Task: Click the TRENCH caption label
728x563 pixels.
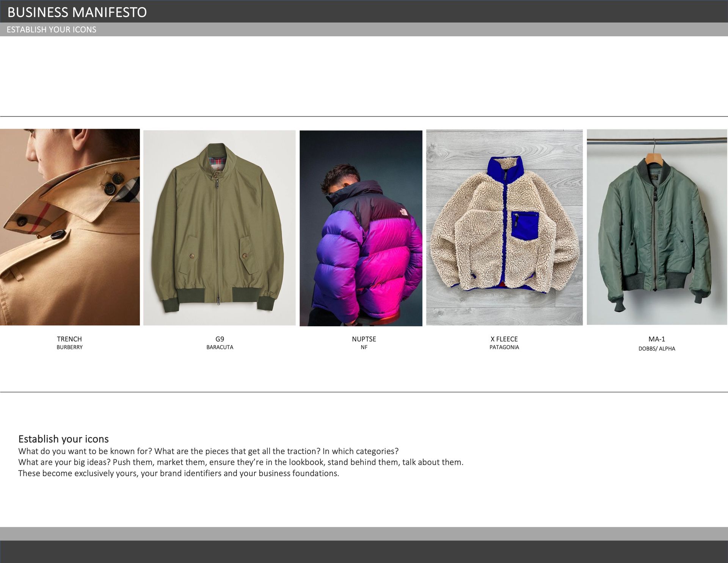Action: (x=69, y=339)
